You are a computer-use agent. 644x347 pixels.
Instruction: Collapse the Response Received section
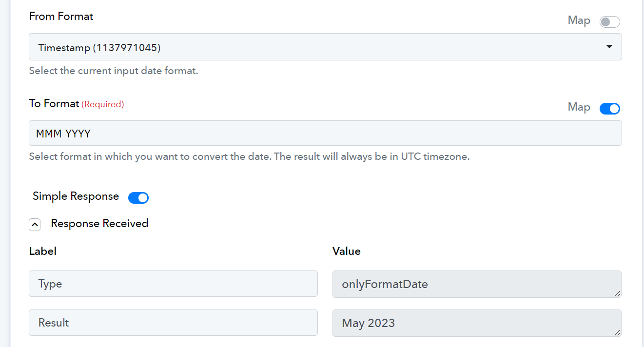35,225
